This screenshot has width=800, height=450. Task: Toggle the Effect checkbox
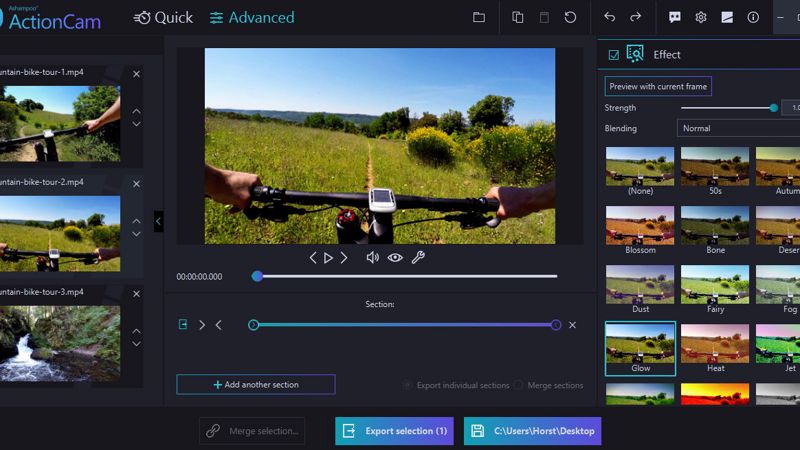[x=614, y=55]
